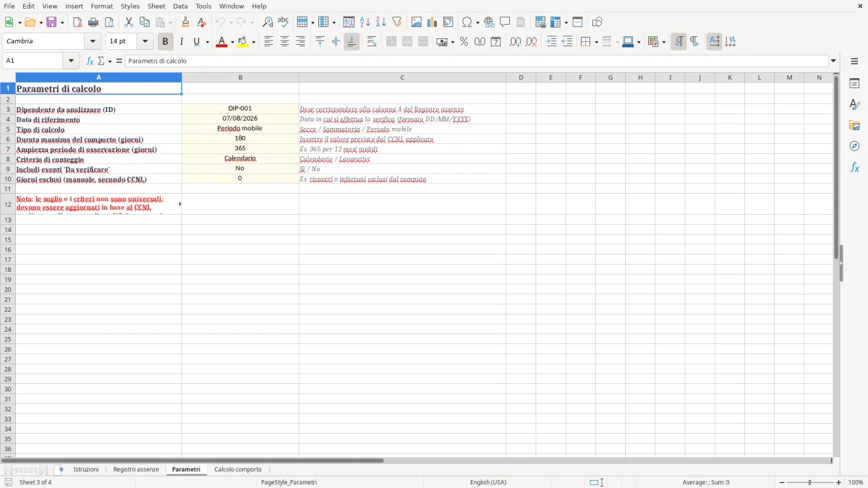The image size is (868, 488).
Task: Toggle Italic formatting
Action: (x=181, y=42)
